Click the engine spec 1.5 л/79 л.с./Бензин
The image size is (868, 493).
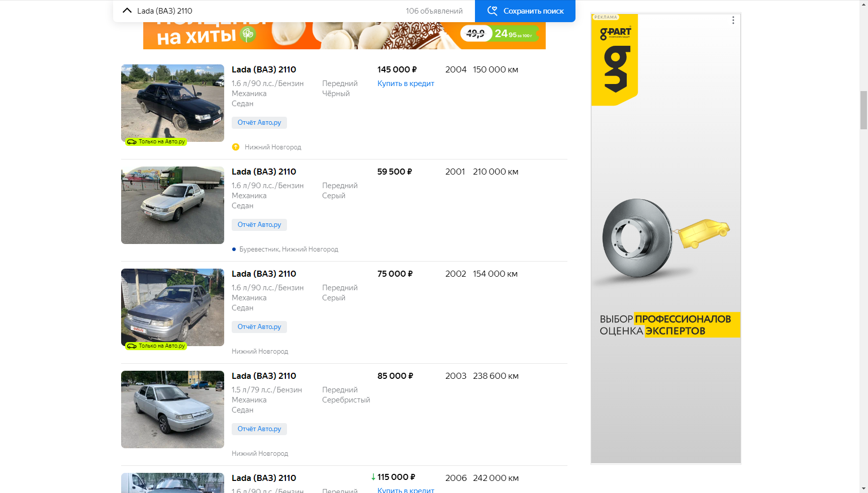click(267, 390)
